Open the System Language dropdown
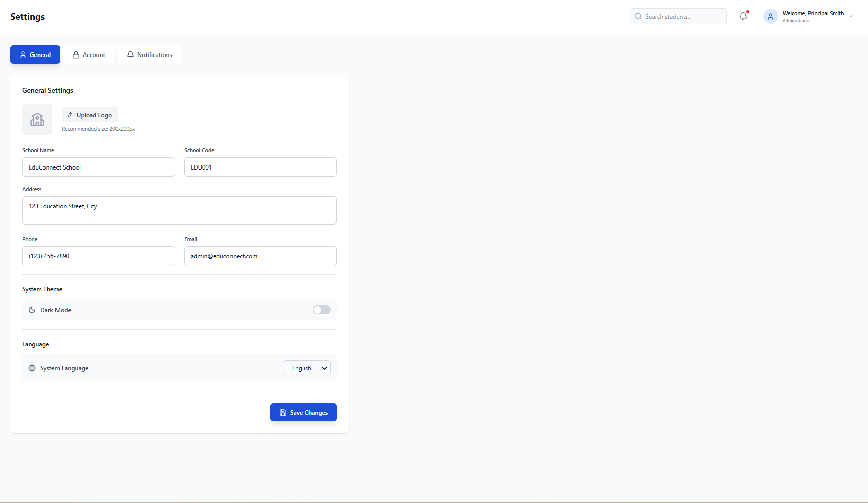This screenshot has height=503, width=868. pos(307,368)
